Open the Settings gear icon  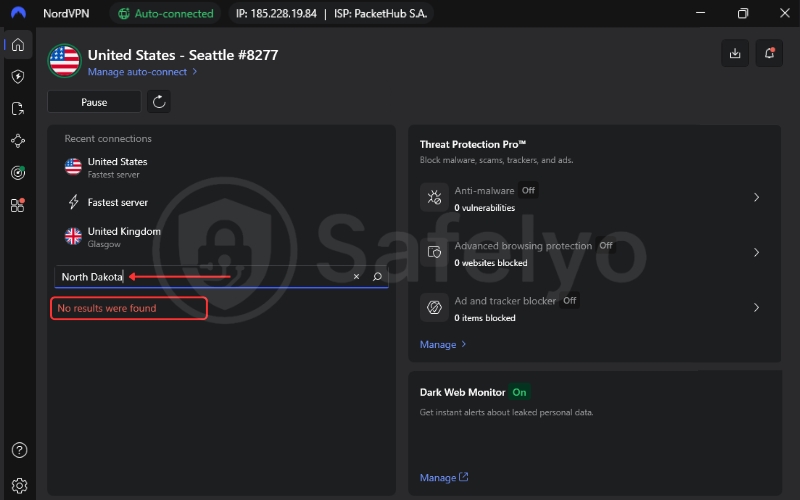pyautogui.click(x=18, y=485)
